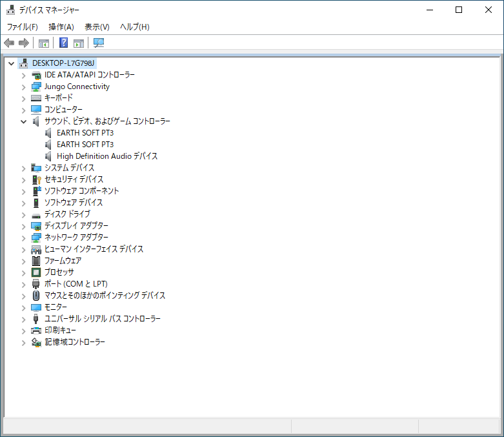Expand the ネットワーク アダプター node
The width and height of the screenshot is (504, 437).
pos(23,238)
